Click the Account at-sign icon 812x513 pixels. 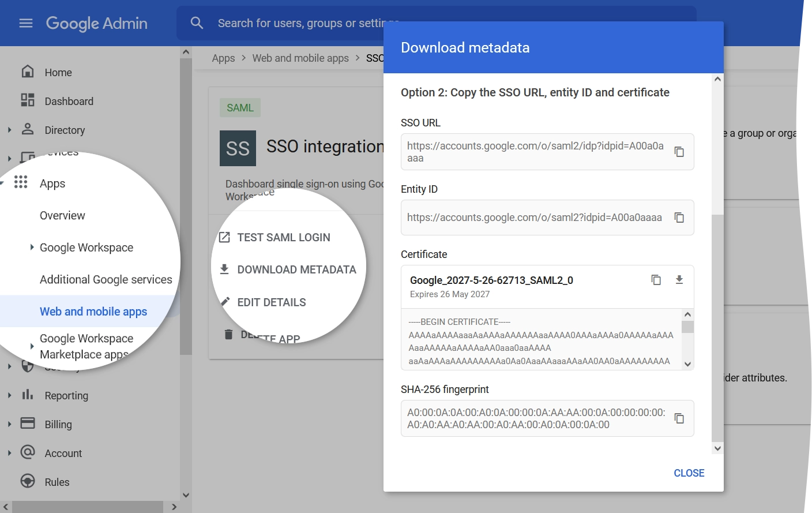click(28, 452)
